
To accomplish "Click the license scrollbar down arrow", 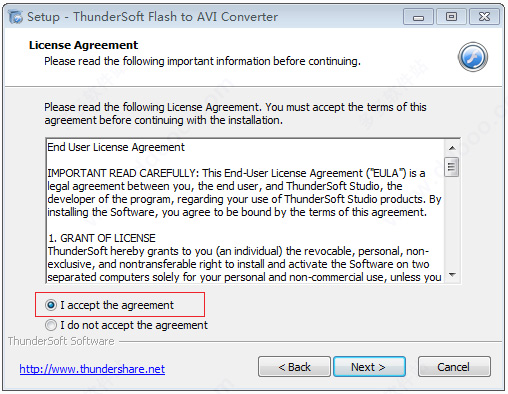I will point(452,275).
